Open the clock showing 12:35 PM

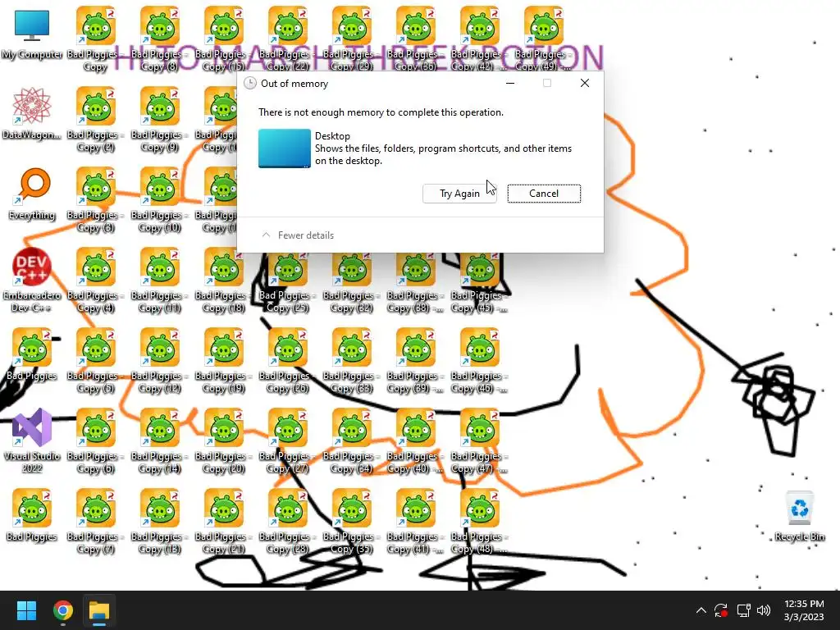click(x=804, y=610)
